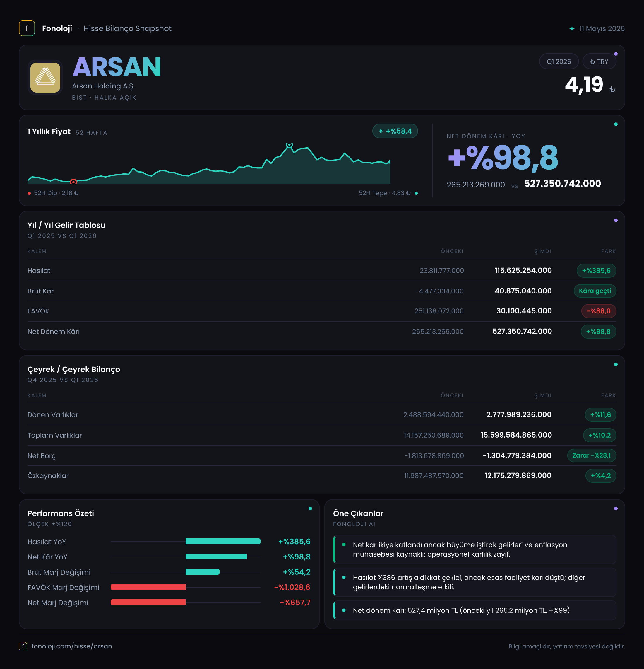Click the Brüt Marj Değişimi green bar
The height and width of the screenshot is (669, 644).
203,572
